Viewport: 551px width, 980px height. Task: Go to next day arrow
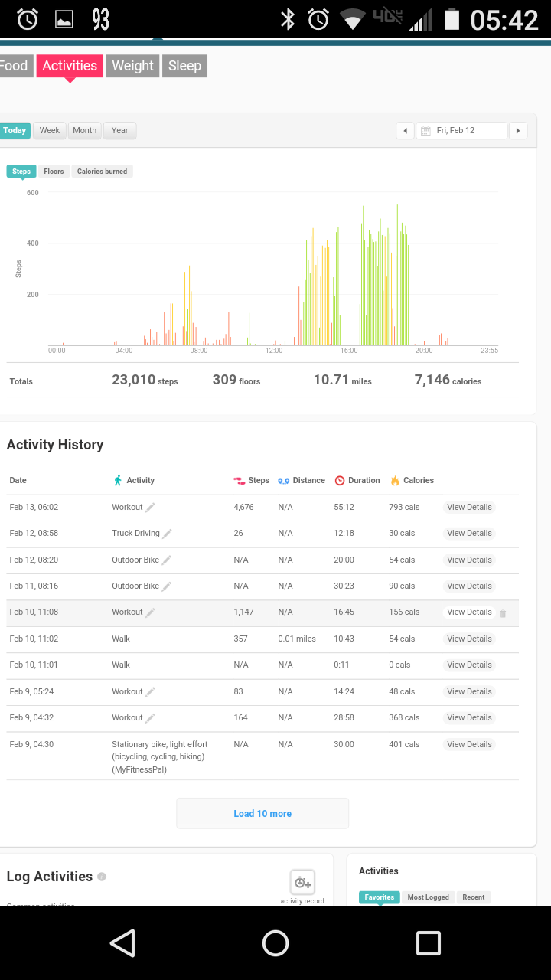(518, 131)
